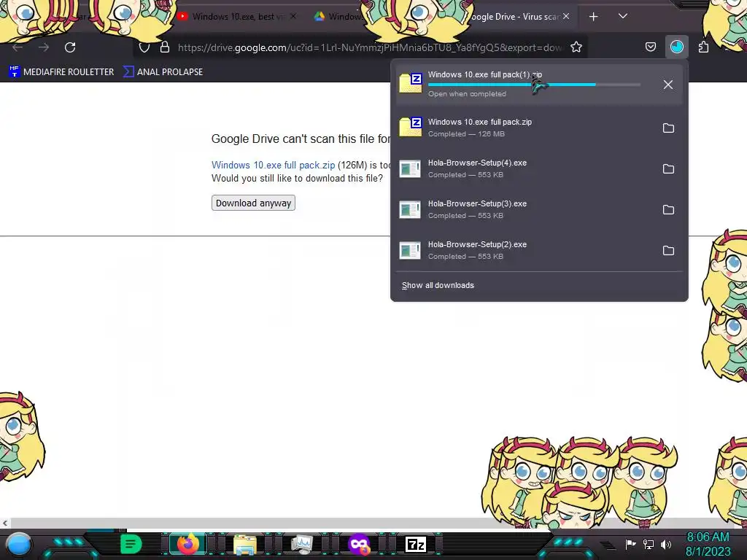This screenshot has height=560, width=747.
Task: Open the Windows 10.exe full pack.zip link
Action: pos(273,166)
